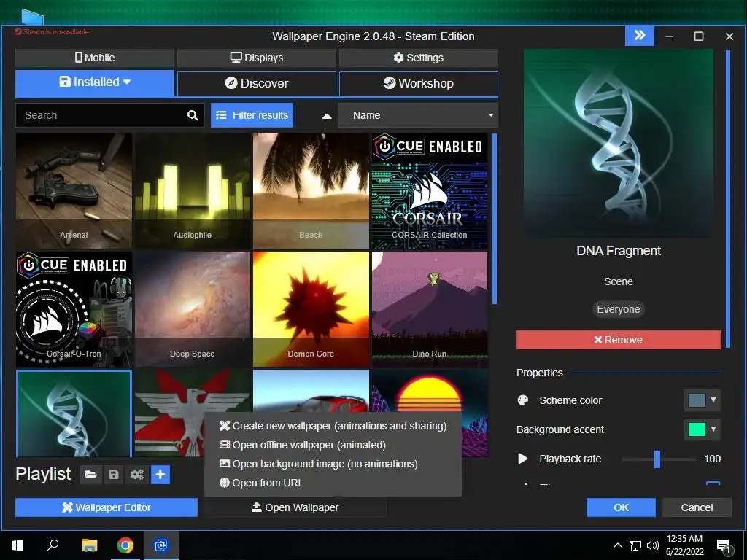
Task: Click the properties panel scrollbar
Action: 727,199
